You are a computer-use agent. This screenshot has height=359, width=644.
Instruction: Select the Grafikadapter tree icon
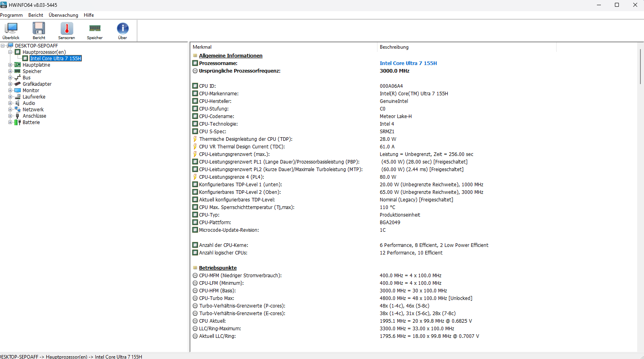pos(18,84)
